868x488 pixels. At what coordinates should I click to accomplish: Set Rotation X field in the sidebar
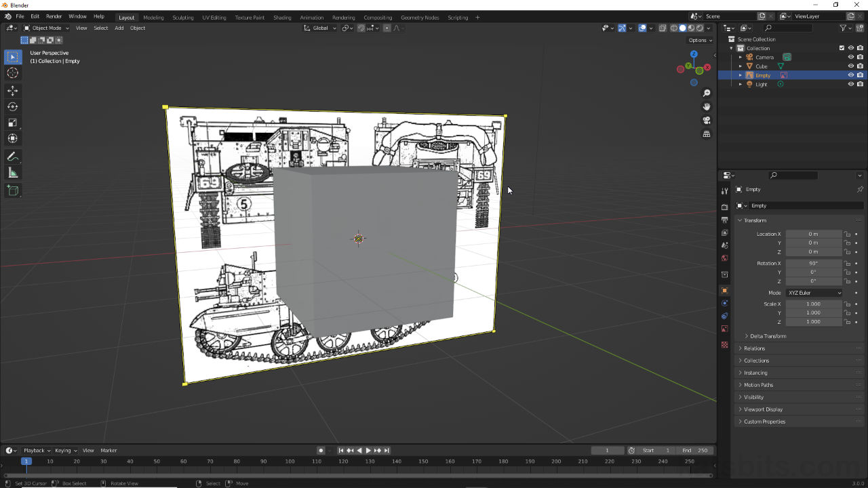[x=814, y=263]
